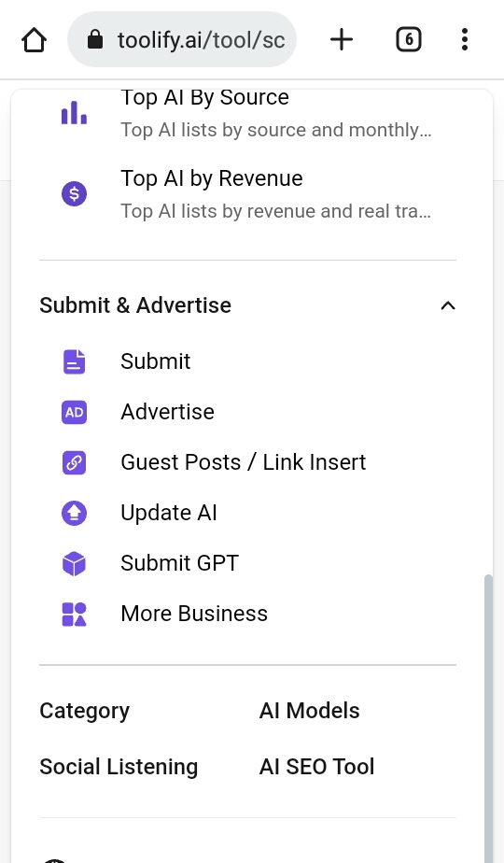Click the AD badge icon

pos(74,412)
